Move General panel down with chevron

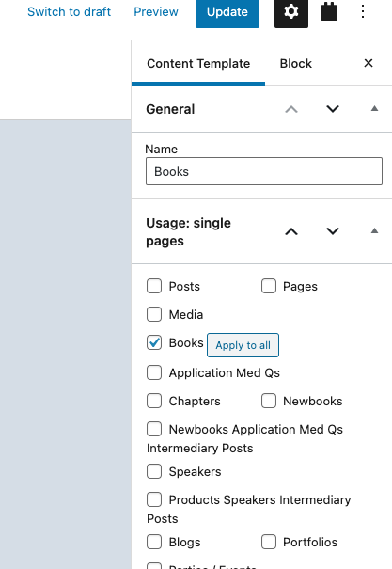pyautogui.click(x=333, y=109)
